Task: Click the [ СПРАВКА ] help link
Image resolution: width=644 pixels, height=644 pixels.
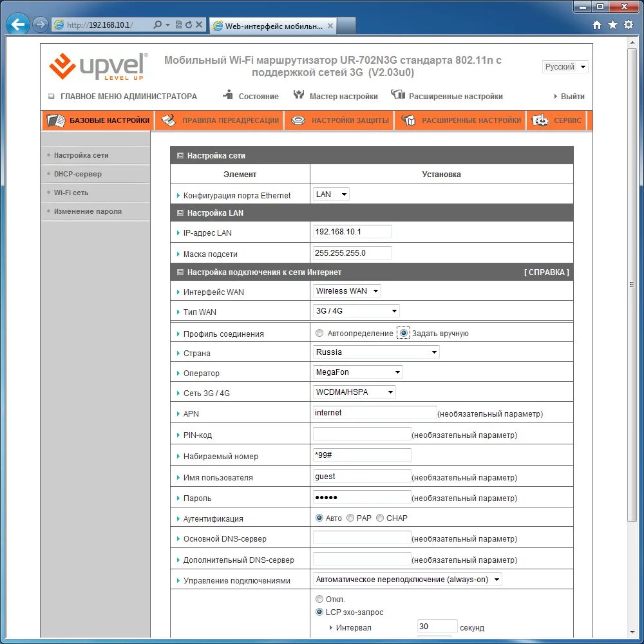Action: (546, 272)
